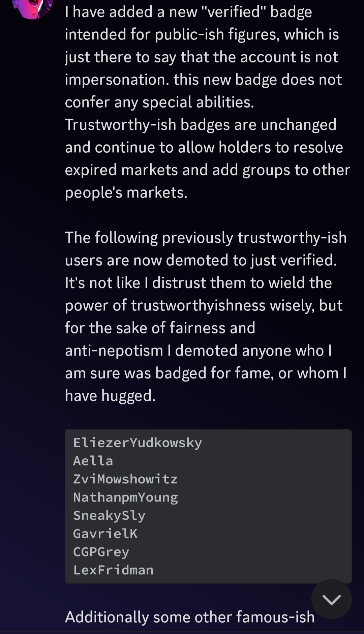Click the line starting "Trustworthy-ish badges are unchanged"
364x634 pixels.
(x=201, y=125)
